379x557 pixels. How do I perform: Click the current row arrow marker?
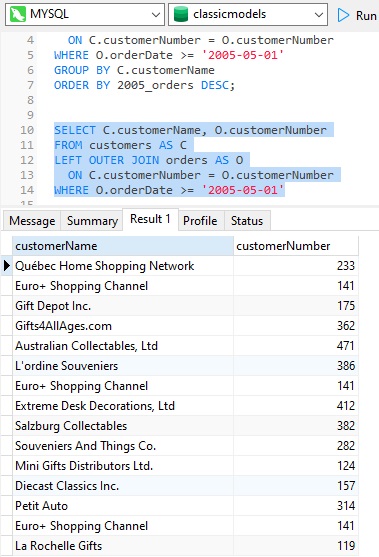tap(6, 266)
